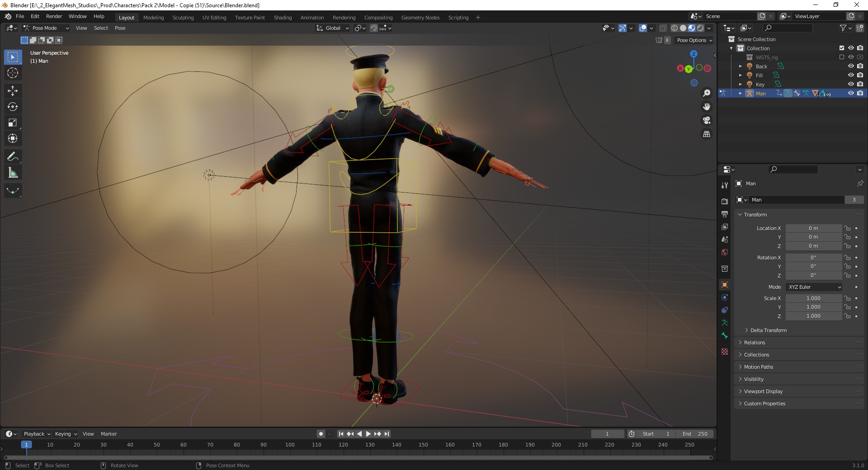Toggle the camera view icon
The image size is (868, 470).
click(x=707, y=120)
